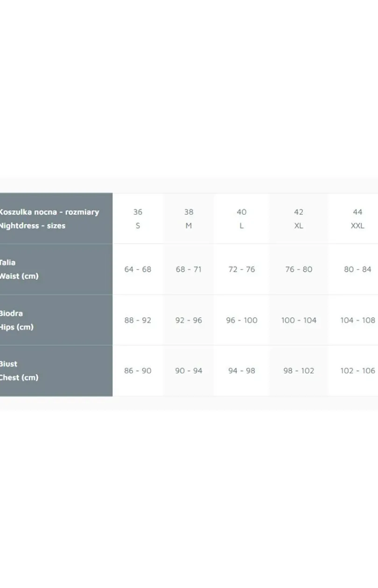
Task: Click the hips value 104 - 108
Action: point(357,320)
